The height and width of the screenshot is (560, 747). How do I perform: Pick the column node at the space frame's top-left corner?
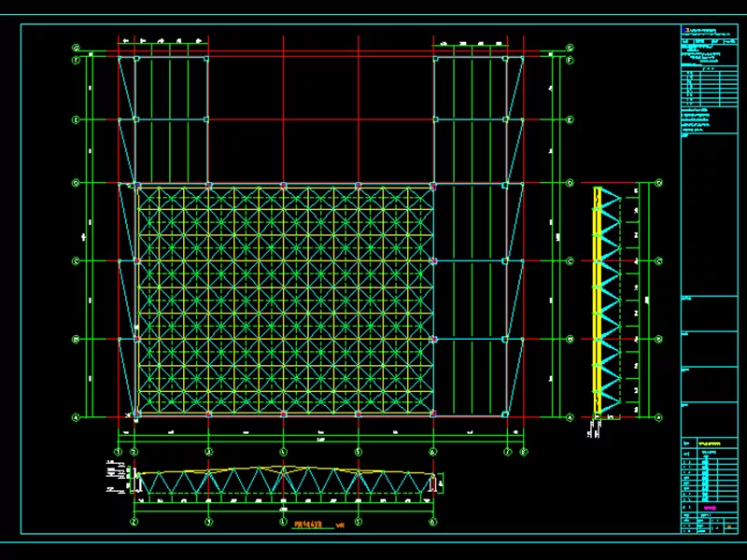point(137,186)
